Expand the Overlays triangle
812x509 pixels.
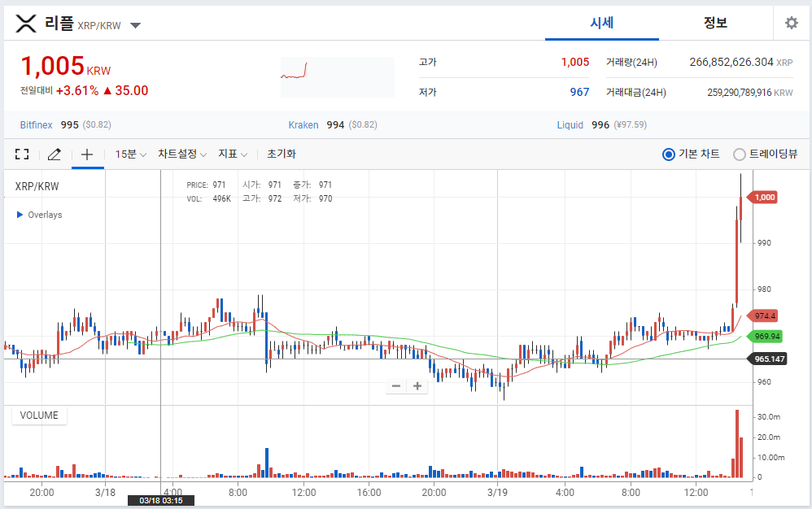(x=20, y=215)
